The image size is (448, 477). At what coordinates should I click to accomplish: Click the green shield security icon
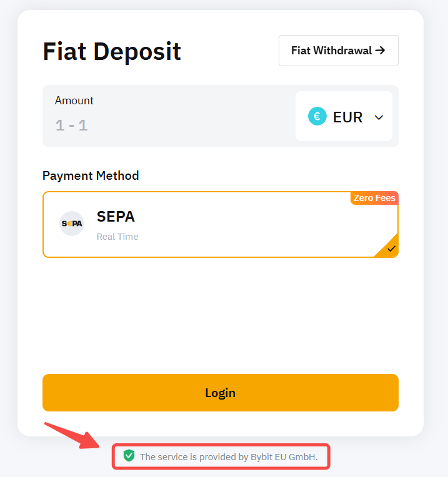(x=129, y=456)
